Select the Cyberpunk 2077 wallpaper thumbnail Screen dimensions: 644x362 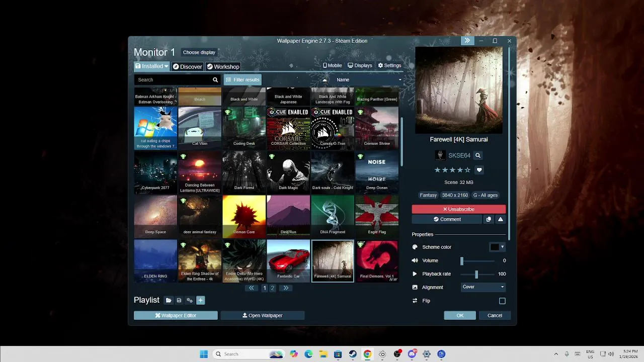click(x=155, y=172)
